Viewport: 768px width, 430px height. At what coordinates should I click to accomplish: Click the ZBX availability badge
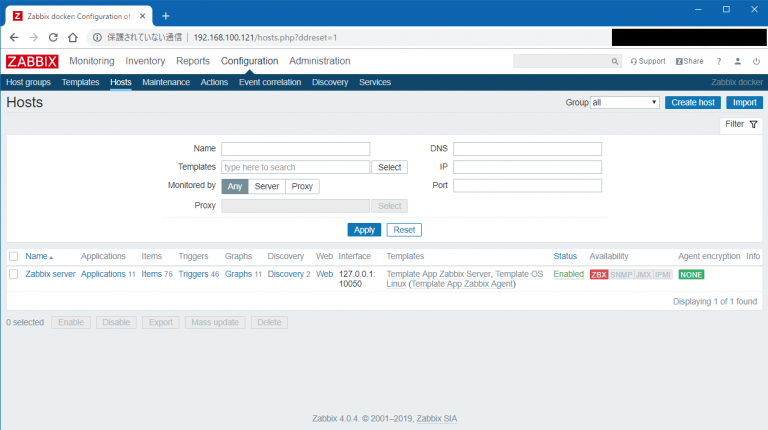pyautogui.click(x=599, y=275)
